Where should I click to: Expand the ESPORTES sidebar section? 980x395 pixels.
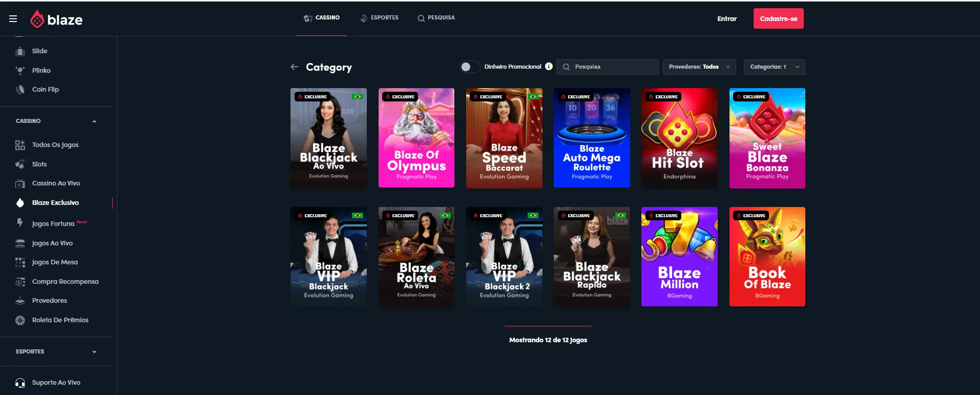94,352
